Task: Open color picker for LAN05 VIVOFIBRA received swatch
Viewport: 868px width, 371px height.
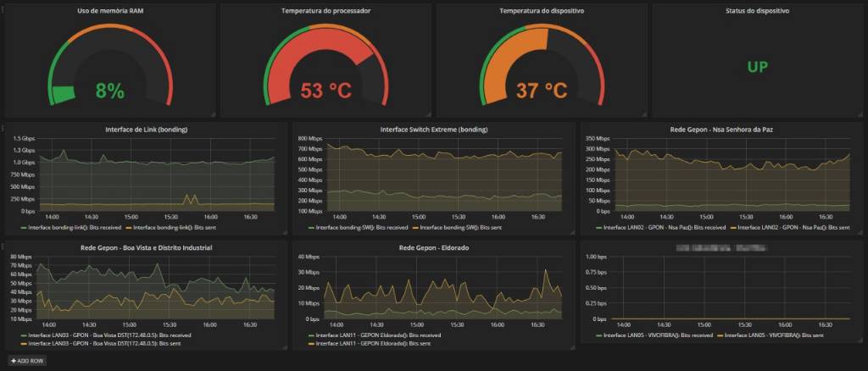Action: (x=599, y=335)
